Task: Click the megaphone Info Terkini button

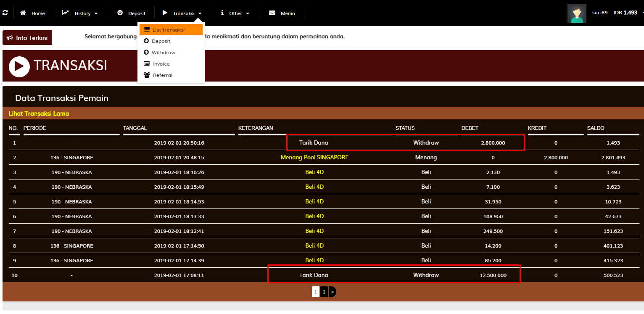Action: (27, 38)
